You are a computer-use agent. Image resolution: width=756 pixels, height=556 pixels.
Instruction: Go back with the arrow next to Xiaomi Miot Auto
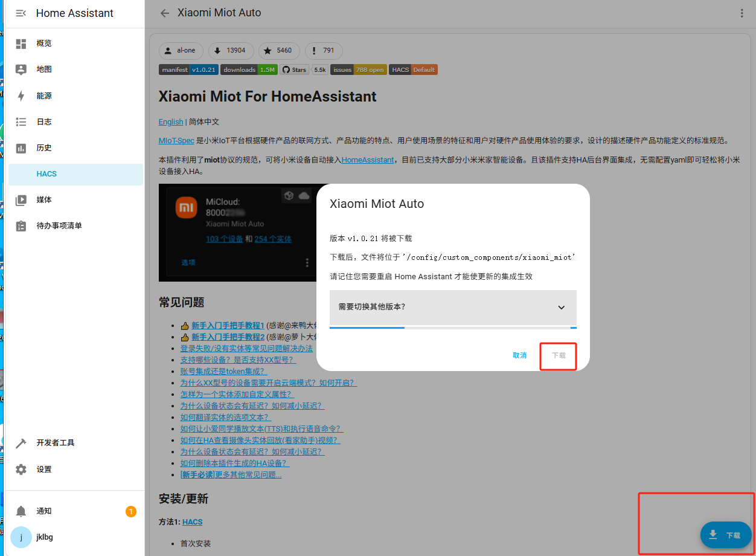(165, 13)
